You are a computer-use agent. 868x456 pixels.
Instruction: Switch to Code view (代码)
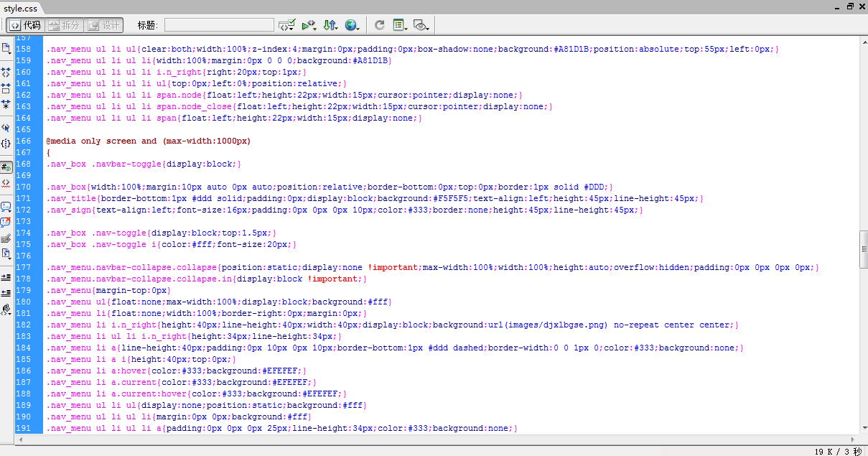point(26,25)
